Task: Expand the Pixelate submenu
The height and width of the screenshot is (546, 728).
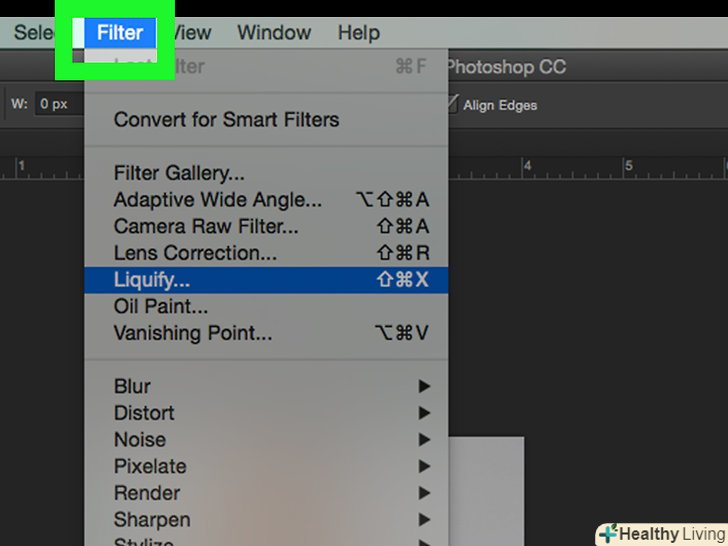Action: [x=150, y=466]
